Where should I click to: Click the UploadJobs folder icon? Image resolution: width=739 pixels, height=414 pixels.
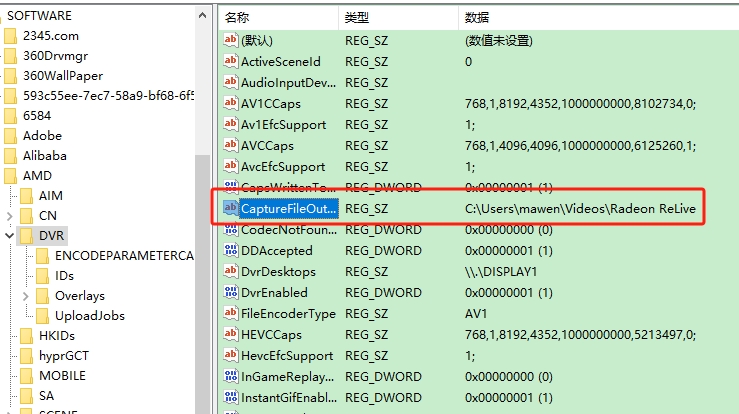[42, 315]
